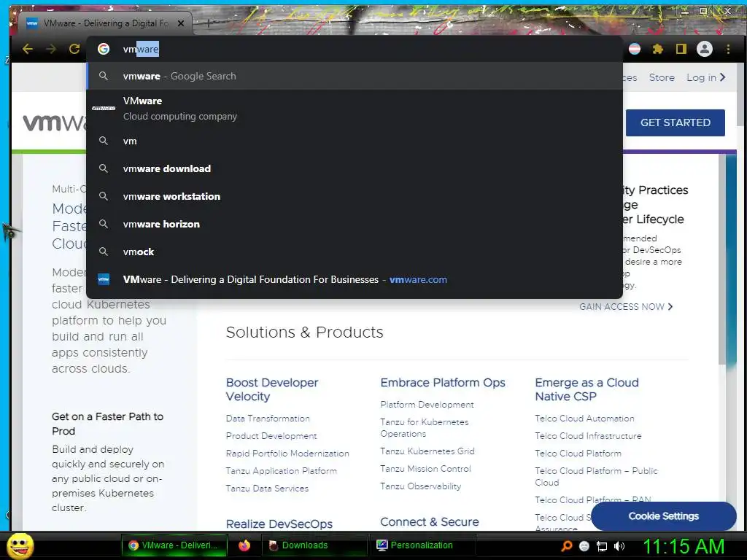The height and width of the screenshot is (560, 747).
Task: Open the Product Development link
Action: tap(271, 436)
